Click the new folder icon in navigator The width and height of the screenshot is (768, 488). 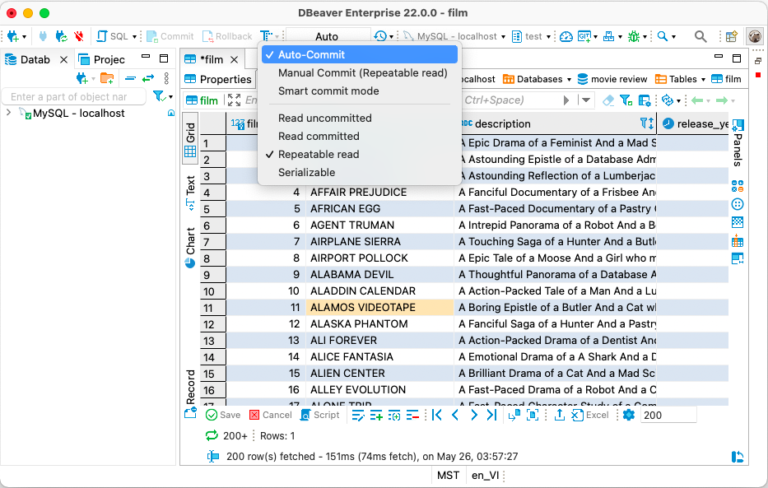pyautogui.click(x=107, y=78)
